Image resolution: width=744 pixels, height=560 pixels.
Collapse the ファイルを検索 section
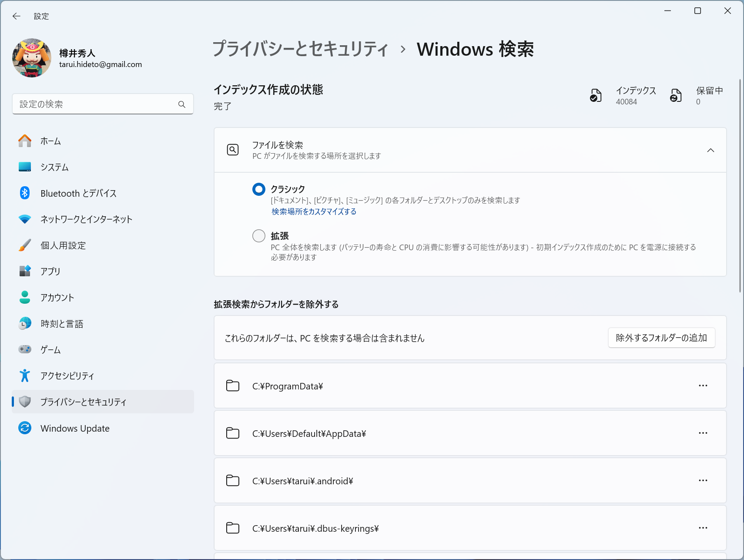(710, 150)
